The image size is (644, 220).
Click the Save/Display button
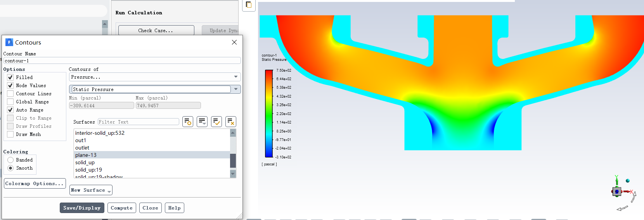82,208
